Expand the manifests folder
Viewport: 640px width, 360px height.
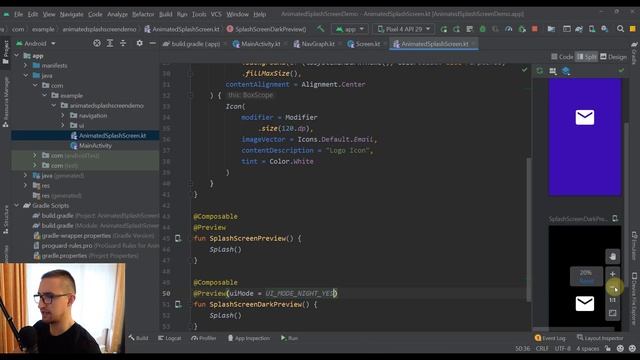(25, 65)
